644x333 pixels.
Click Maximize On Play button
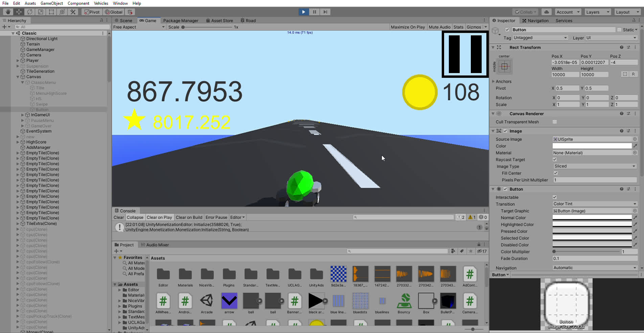click(x=408, y=27)
